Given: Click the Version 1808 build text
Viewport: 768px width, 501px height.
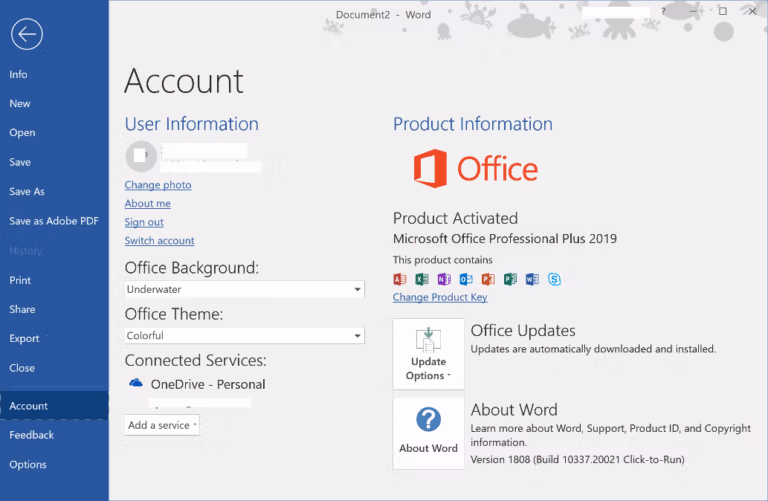Looking at the screenshot, I should (577, 459).
